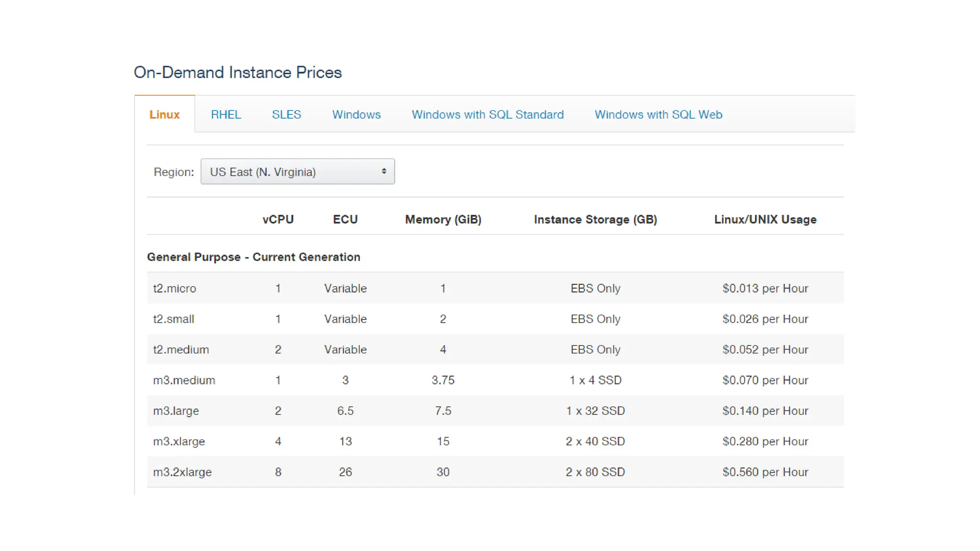The width and height of the screenshot is (980, 551).
Task: Click the Memory (GiB) column header
Action: (443, 220)
